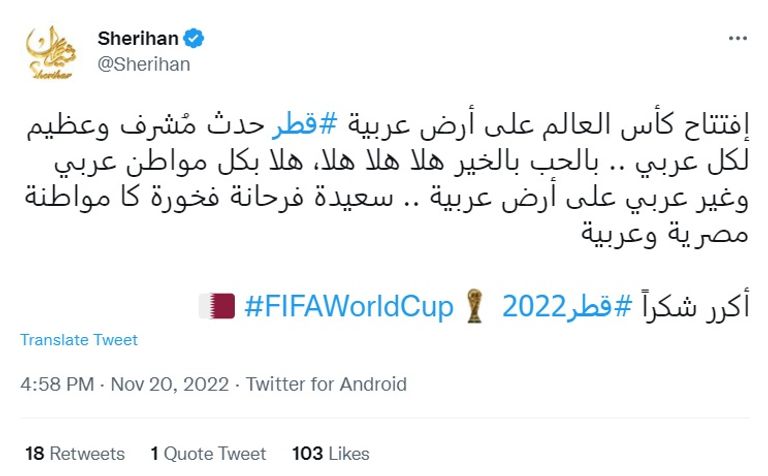Click the blue verified badge
The image size is (768, 476).
195,39
